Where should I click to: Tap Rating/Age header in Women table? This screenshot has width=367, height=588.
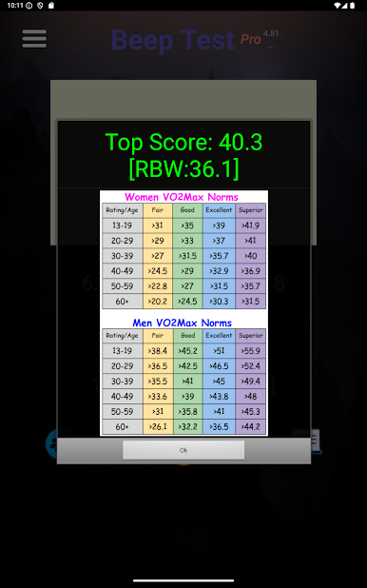(123, 210)
